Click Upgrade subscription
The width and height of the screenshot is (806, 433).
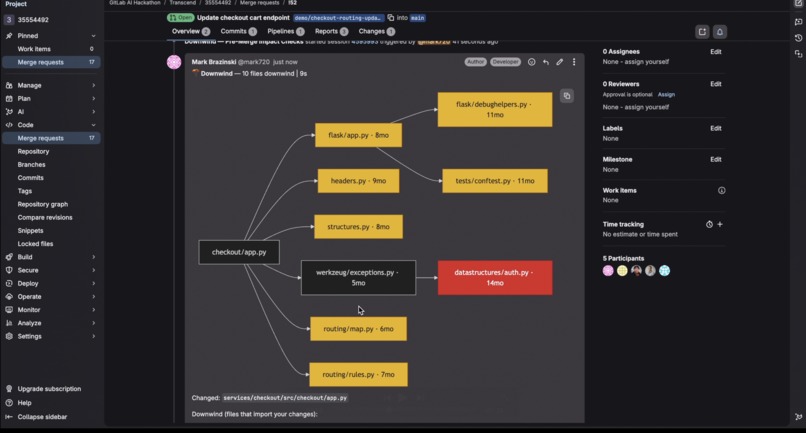click(49, 389)
